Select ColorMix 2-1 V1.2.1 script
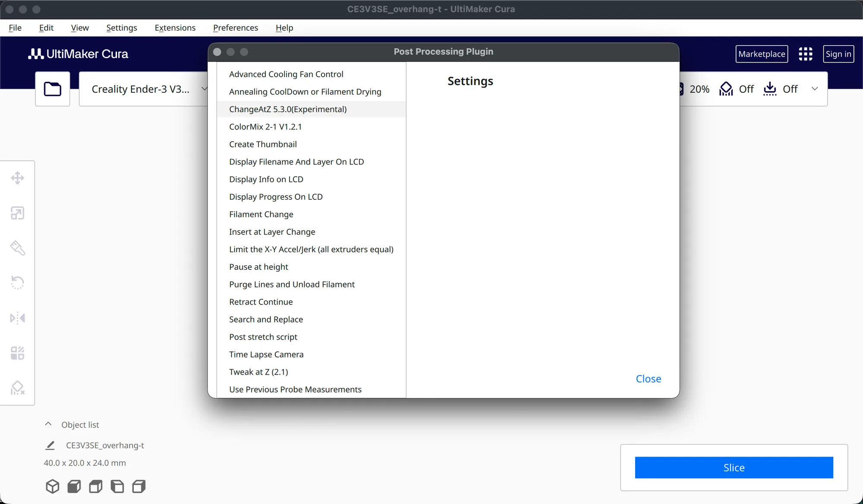 point(311,127)
